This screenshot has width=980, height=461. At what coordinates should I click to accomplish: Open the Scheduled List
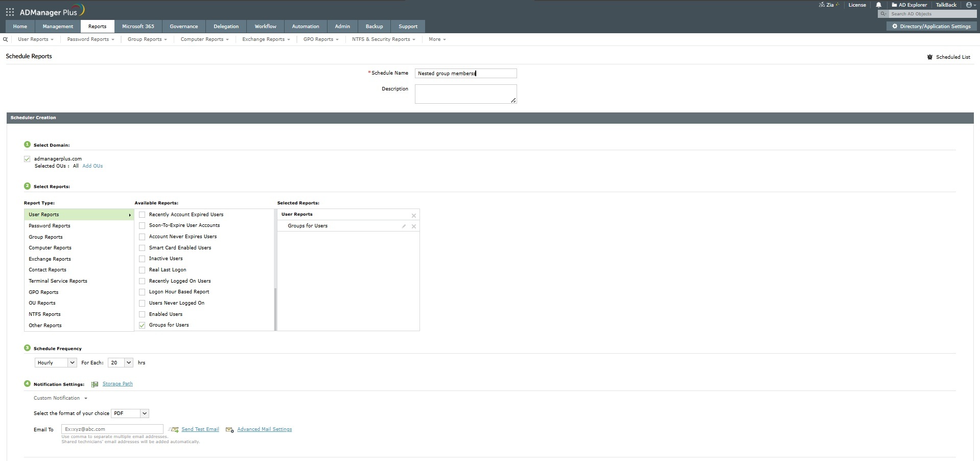click(x=952, y=57)
